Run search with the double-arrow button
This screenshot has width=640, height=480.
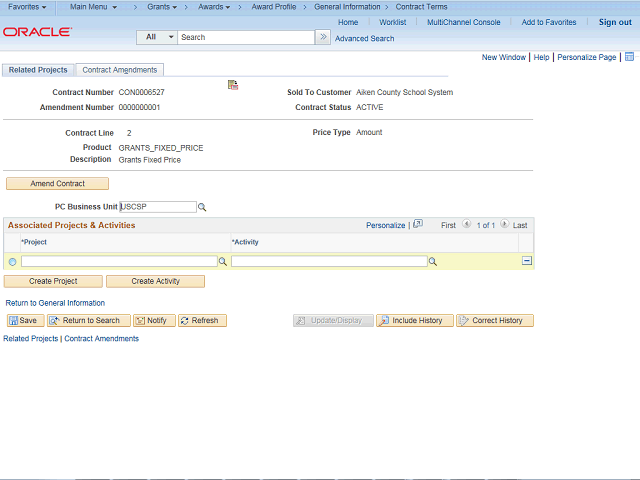[323, 37]
